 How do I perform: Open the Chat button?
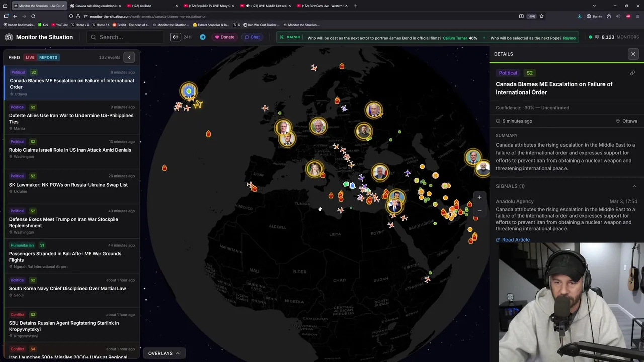pyautogui.click(x=252, y=37)
